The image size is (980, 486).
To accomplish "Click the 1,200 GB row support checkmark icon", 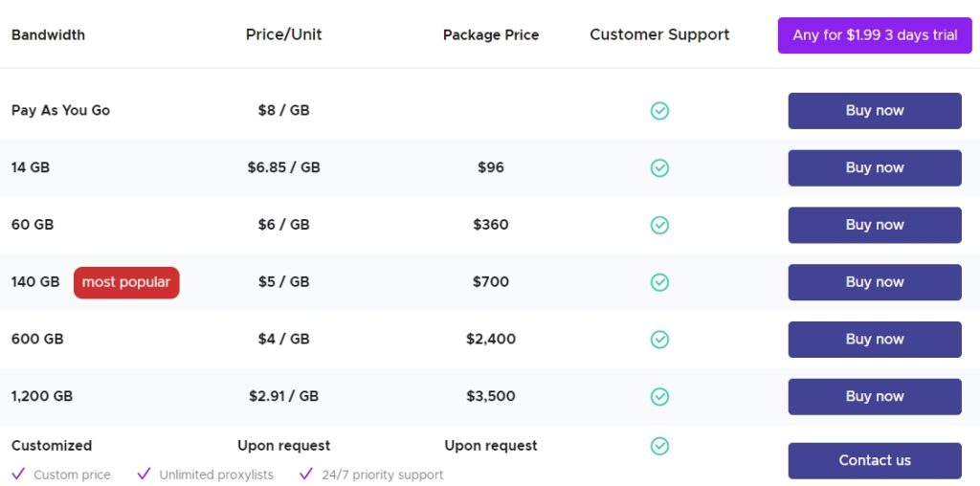I will [x=659, y=396].
